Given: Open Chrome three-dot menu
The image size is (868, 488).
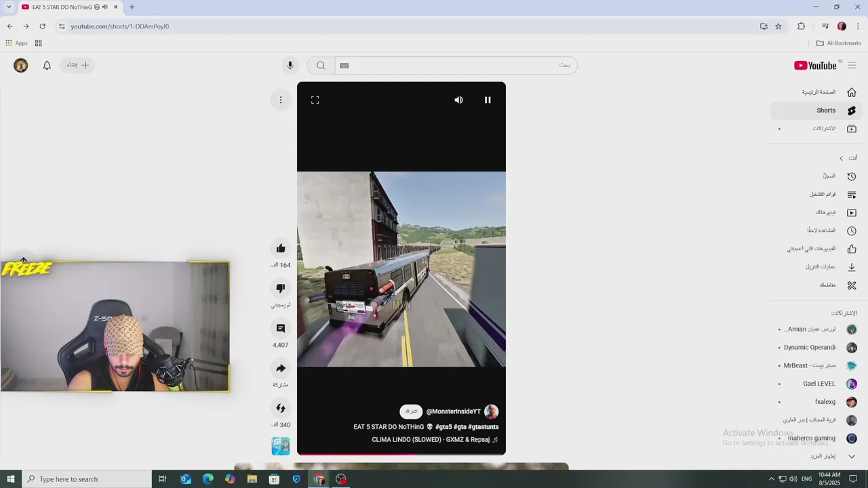Looking at the screenshot, I should click(x=858, y=26).
